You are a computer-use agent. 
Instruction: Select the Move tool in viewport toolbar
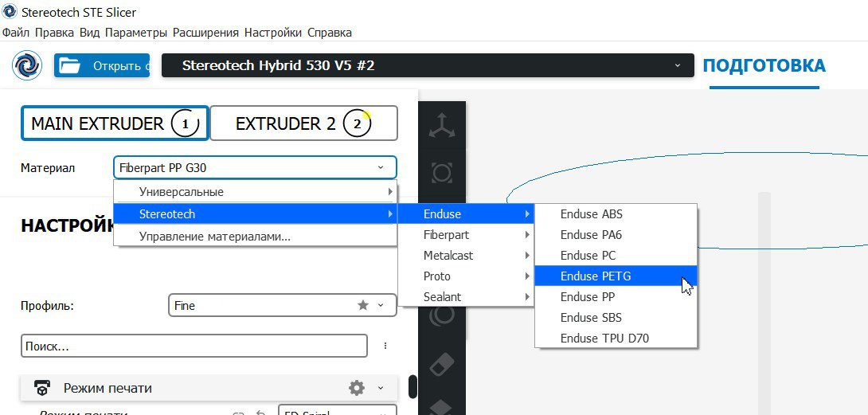(442, 126)
